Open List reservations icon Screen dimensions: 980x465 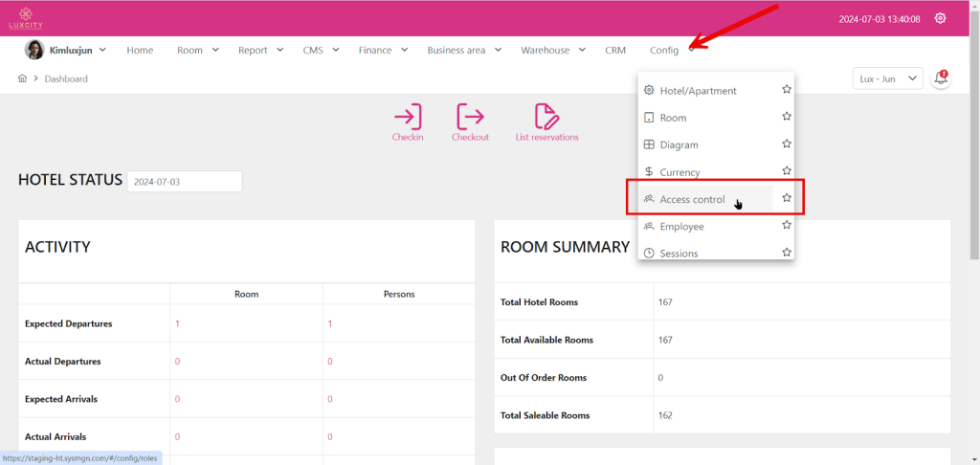tap(546, 118)
